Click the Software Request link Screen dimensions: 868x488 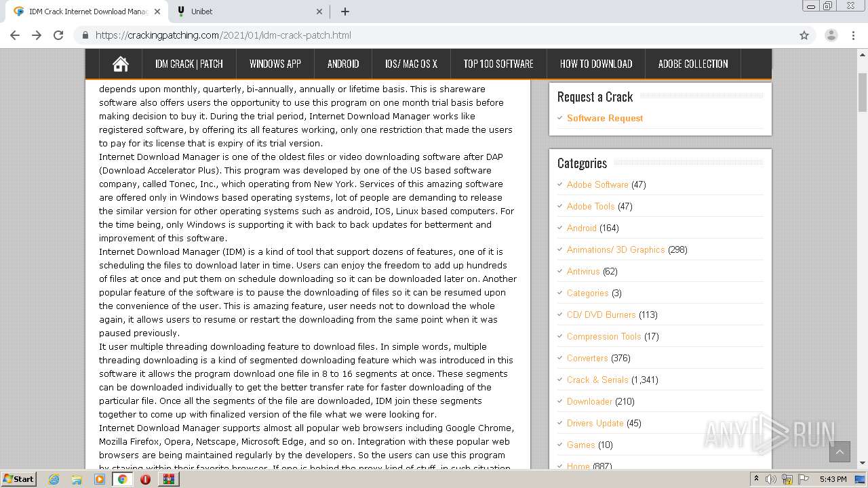pos(605,118)
